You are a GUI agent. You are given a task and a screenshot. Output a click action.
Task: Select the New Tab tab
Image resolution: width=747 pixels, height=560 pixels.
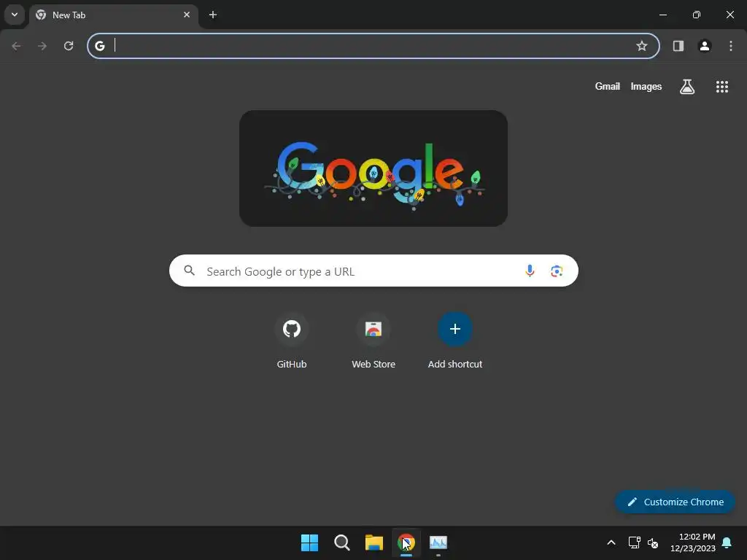(113, 15)
